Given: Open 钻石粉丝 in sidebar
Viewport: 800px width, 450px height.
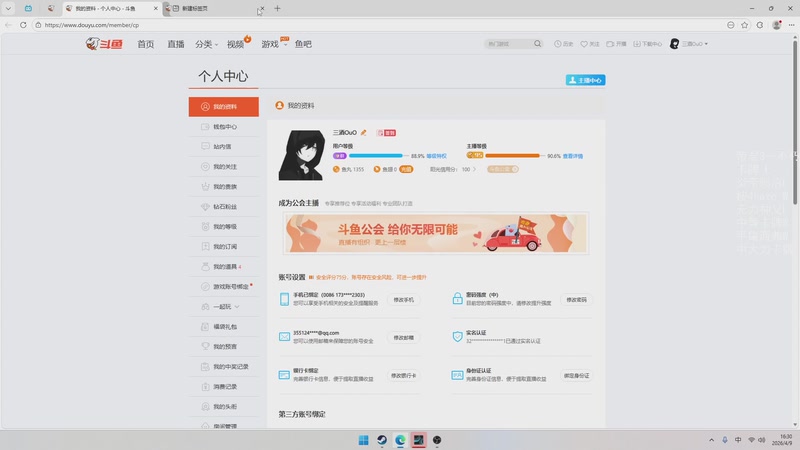Looking at the screenshot, I should (x=223, y=207).
